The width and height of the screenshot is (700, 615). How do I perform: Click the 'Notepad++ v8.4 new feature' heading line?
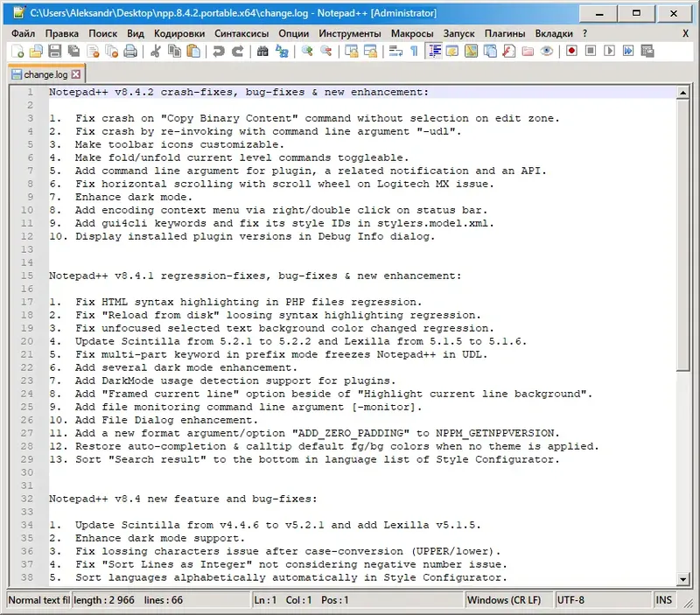point(183,499)
